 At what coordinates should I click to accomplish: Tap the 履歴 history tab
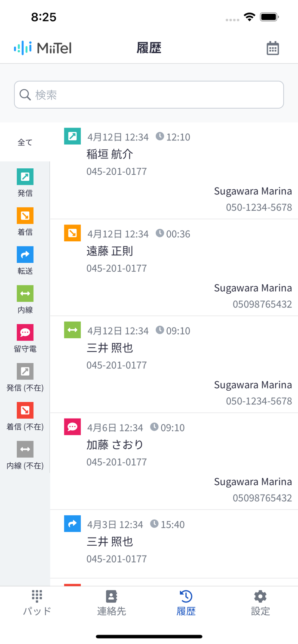pos(186,603)
